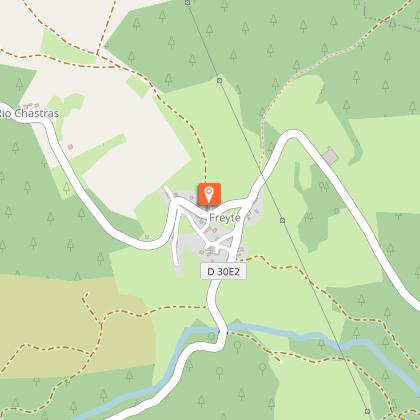Select the sharp hairpin bend of the eastern road

pos(293,135)
